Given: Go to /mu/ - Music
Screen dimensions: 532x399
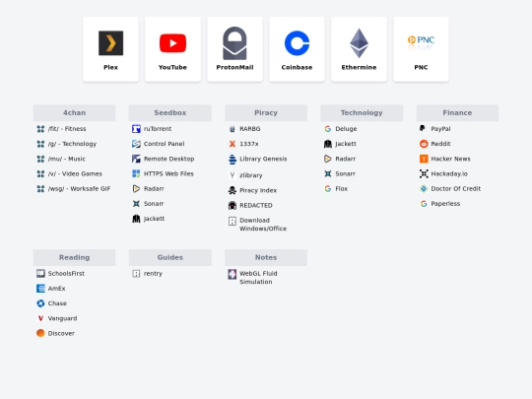Looking at the screenshot, I should [67, 159].
